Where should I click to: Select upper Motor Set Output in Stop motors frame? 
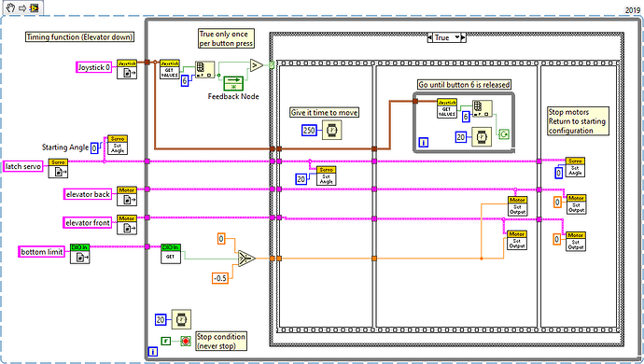pos(576,204)
